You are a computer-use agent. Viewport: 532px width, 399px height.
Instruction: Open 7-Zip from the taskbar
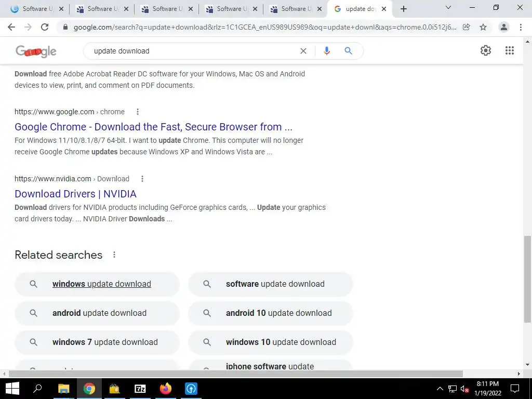[x=140, y=389]
